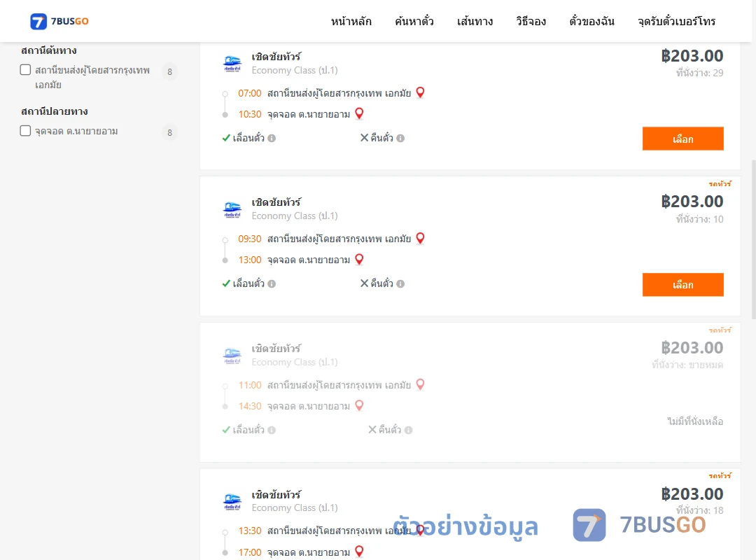Screen dimensions: 756x560
Task: Open the เส้นทาง menu item
Action: 475,21
